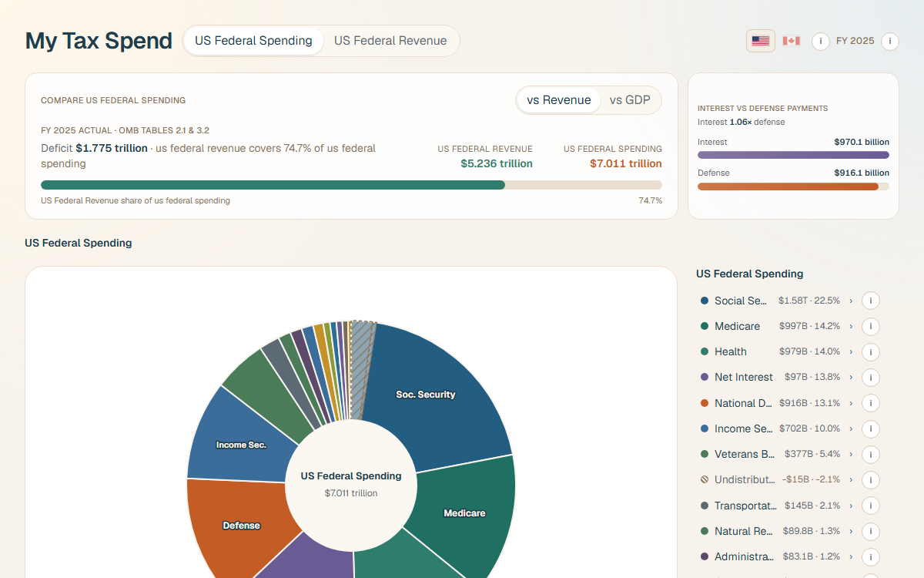Click the Deficit $1.775 trillion text

(x=94, y=148)
